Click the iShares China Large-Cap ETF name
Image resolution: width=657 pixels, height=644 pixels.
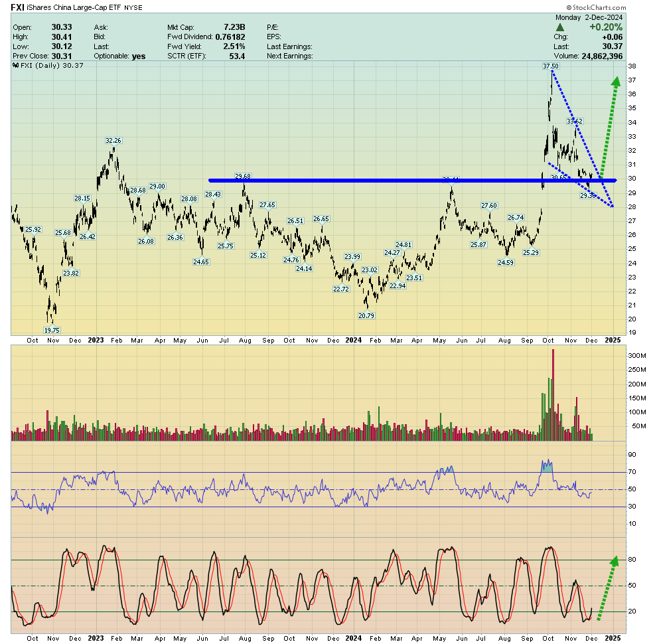click(74, 7)
